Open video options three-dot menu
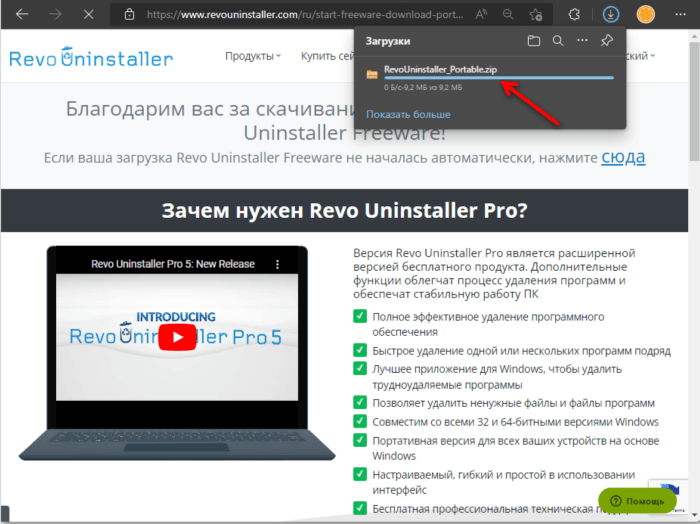This screenshot has height=524, width=700. point(277,264)
